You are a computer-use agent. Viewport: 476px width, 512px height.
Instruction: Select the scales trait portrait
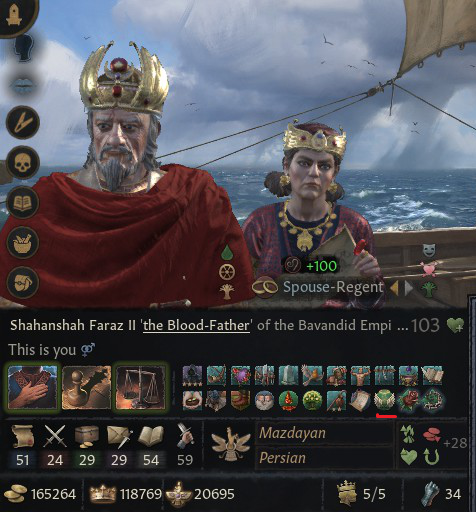point(141,387)
